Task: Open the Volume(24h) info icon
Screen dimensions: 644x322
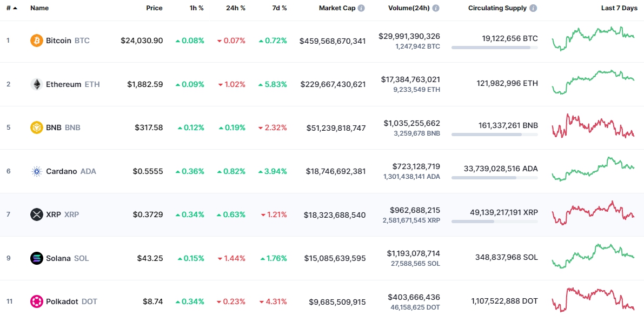Action: [x=435, y=8]
